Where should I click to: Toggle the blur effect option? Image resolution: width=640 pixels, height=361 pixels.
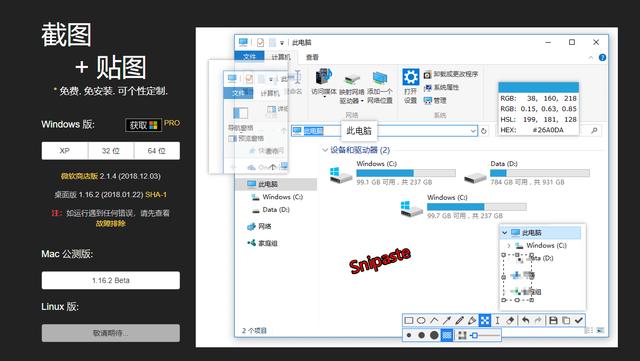coord(462,336)
